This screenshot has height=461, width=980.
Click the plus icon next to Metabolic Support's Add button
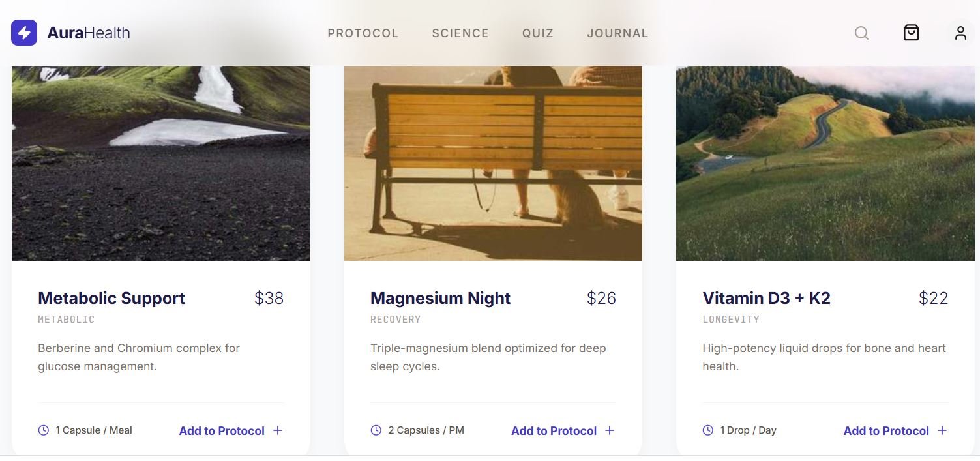pyautogui.click(x=278, y=430)
